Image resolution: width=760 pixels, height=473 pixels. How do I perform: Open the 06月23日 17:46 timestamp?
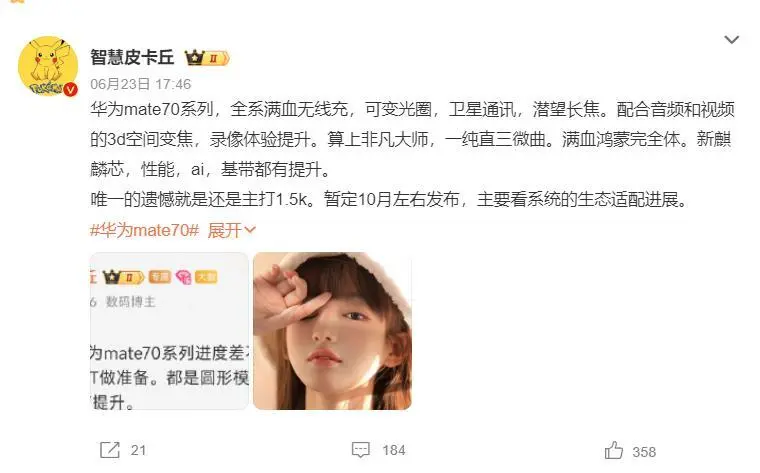click(141, 84)
